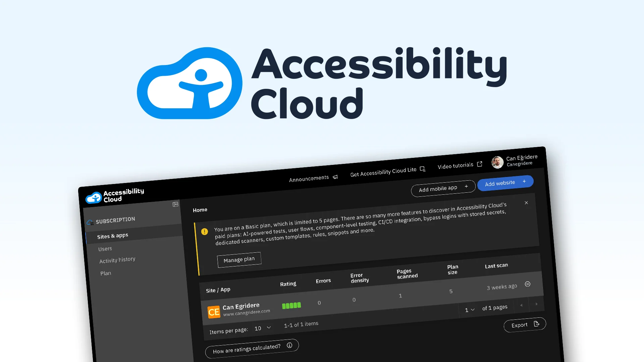The image size is (644, 362).
Task: Click the Get Accessibility Cloud Lite icon
Action: coord(423,169)
